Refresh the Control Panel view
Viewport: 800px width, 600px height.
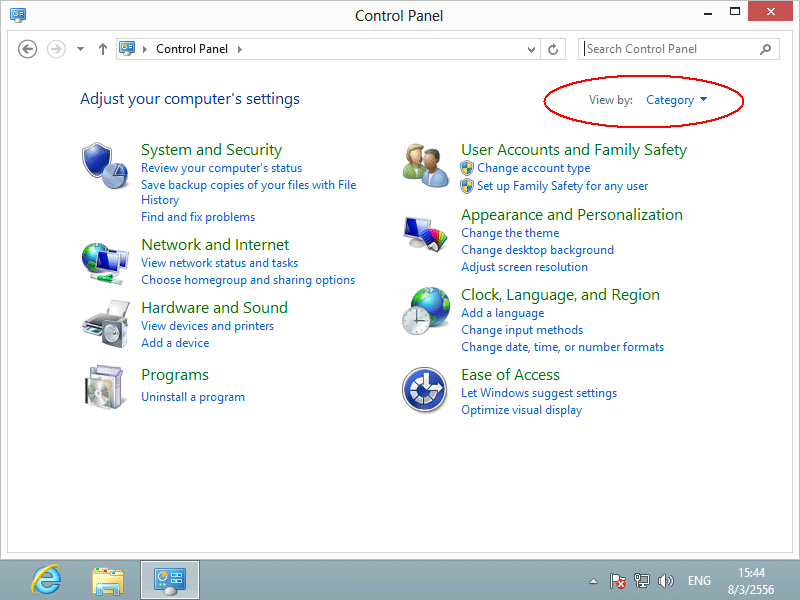coord(553,49)
